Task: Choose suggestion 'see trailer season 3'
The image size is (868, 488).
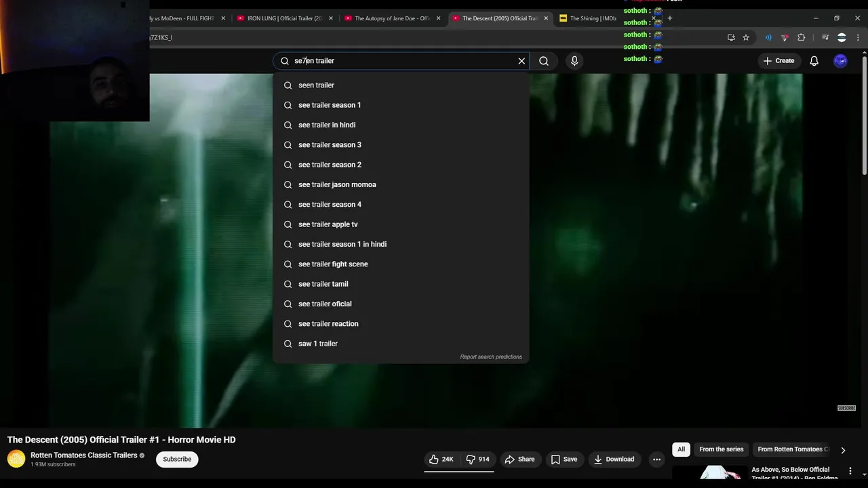Action: tap(401, 145)
